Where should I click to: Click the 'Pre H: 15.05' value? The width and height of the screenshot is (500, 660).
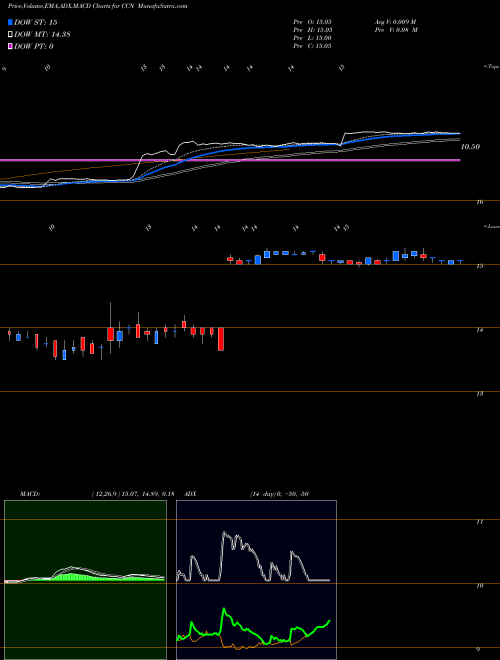tap(313, 30)
